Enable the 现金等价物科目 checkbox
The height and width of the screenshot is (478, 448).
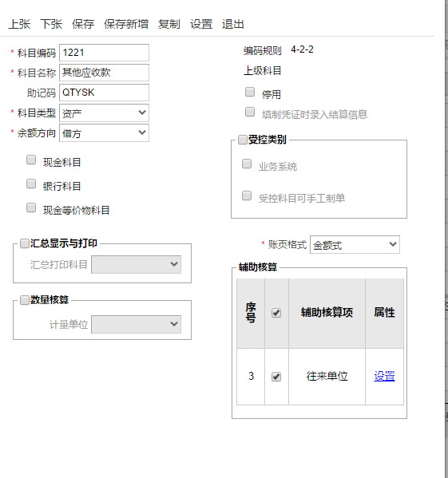coord(31,207)
